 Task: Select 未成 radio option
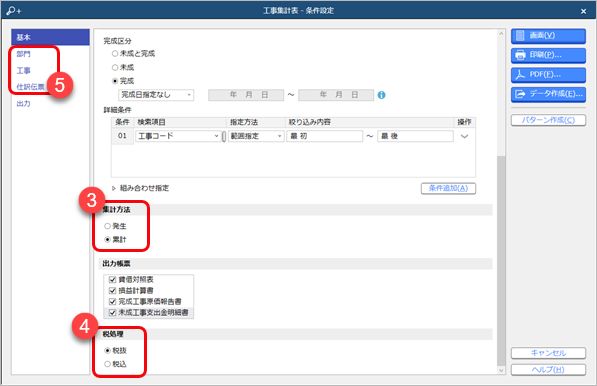pos(115,67)
